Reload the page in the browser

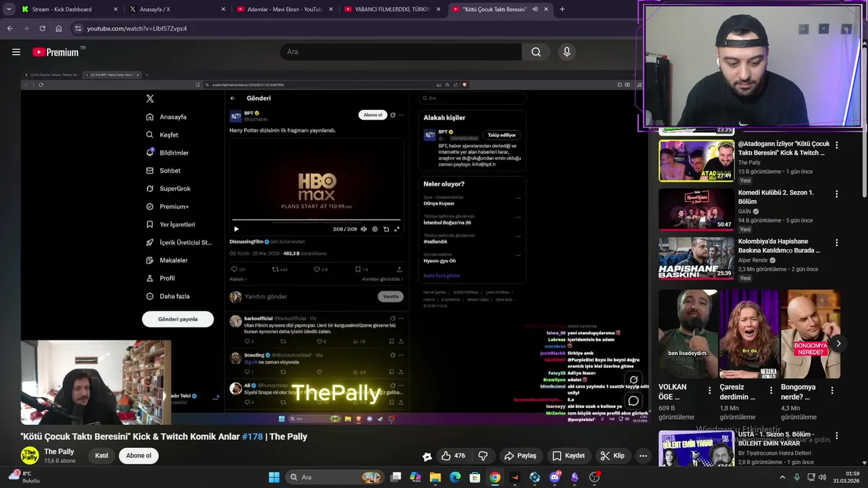click(x=42, y=28)
